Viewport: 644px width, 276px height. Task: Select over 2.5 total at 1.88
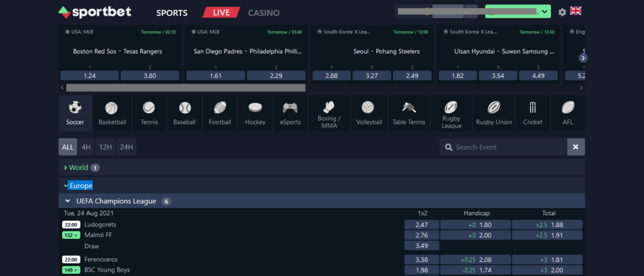tap(547, 224)
